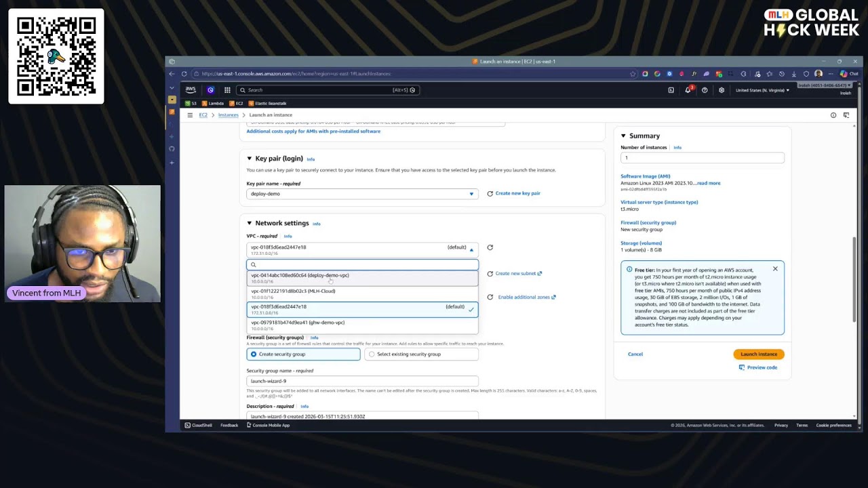The image size is (868, 488).
Task: Open Lambda shortcut in favorites bar
Action: [213, 104]
